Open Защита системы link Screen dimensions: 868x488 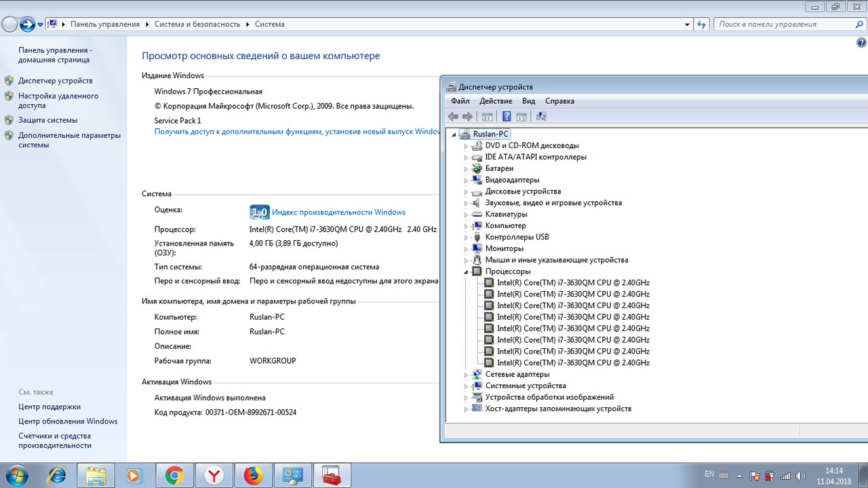pyautogui.click(x=47, y=120)
